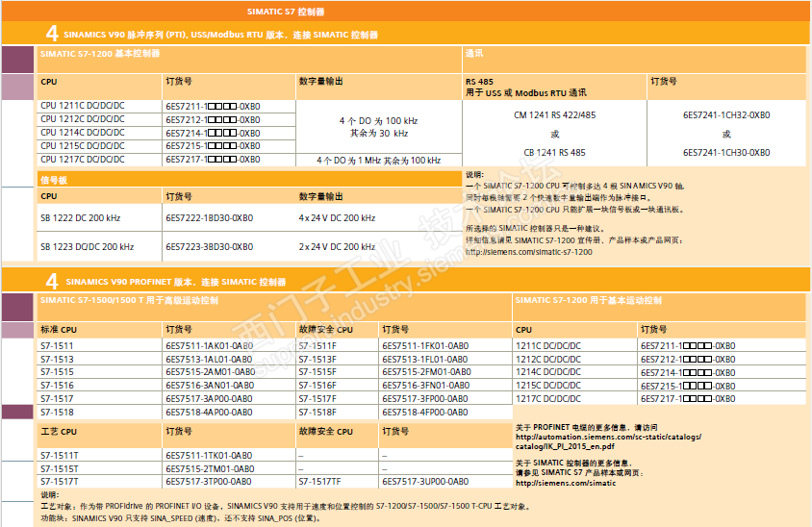Click order number 6ES7517-3FP00-0AB0
The image size is (812, 527).
click(425, 399)
